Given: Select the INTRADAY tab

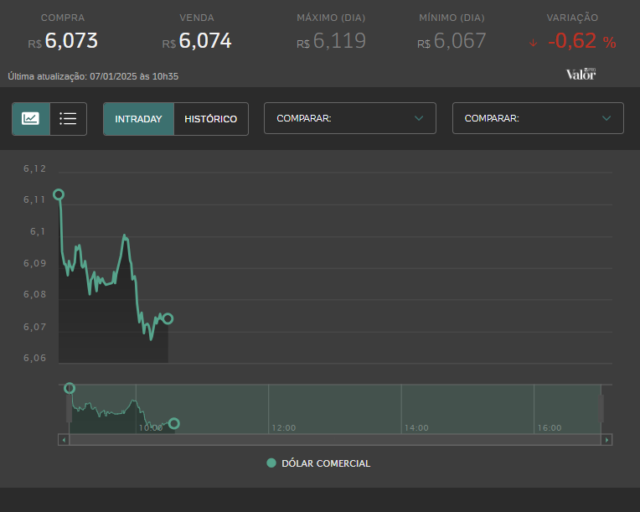Looking at the screenshot, I should click(x=138, y=119).
